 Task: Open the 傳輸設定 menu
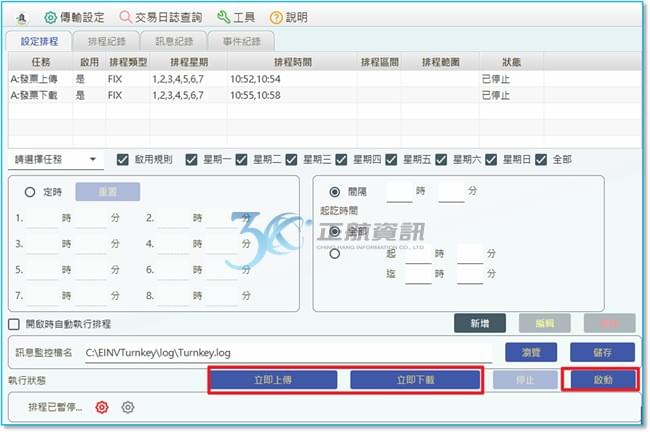75,17
